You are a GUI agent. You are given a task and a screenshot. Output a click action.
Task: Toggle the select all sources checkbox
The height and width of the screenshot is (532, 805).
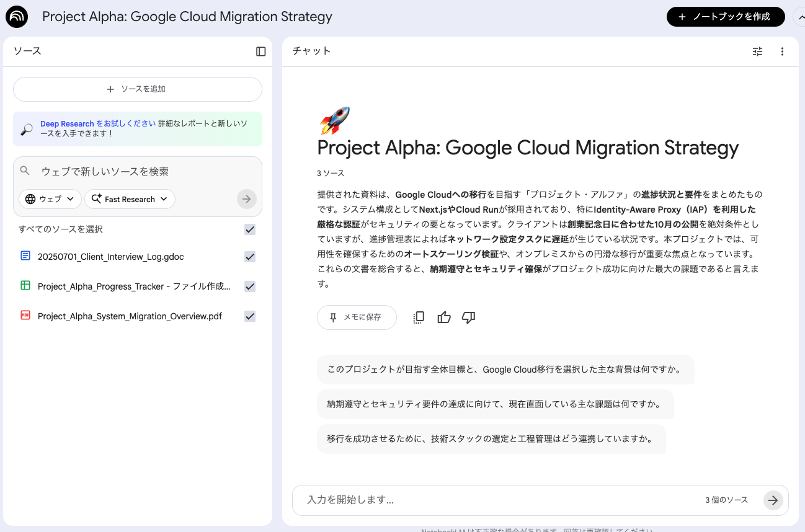[x=250, y=229]
